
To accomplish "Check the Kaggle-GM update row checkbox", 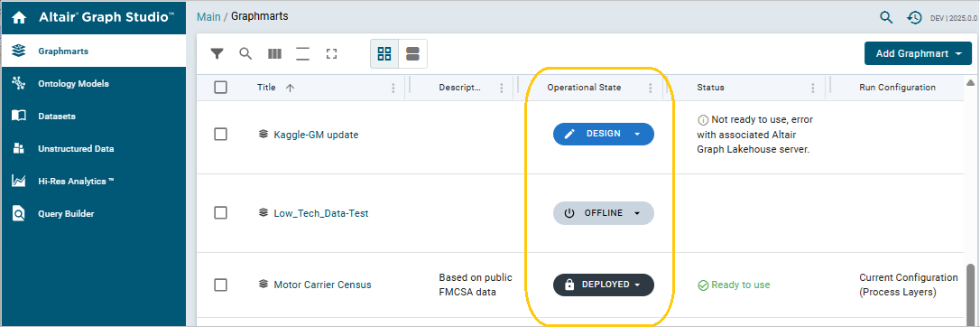I will tap(220, 134).
